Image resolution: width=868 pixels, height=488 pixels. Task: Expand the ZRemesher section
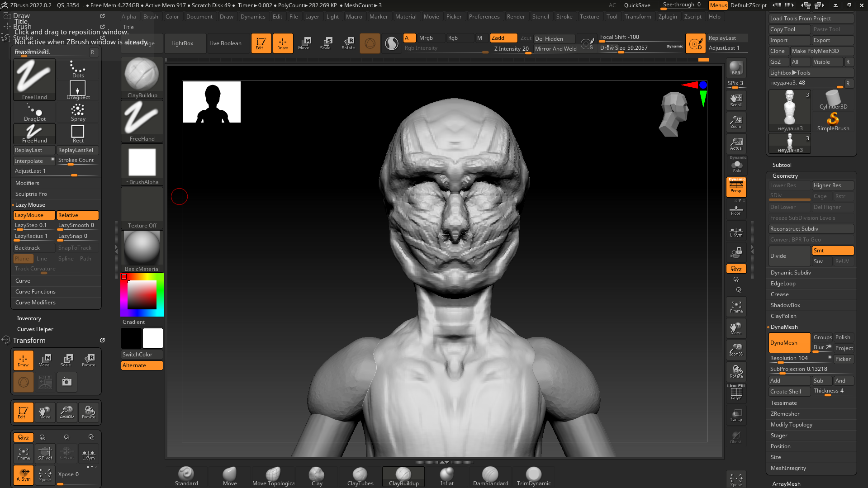[x=785, y=414]
